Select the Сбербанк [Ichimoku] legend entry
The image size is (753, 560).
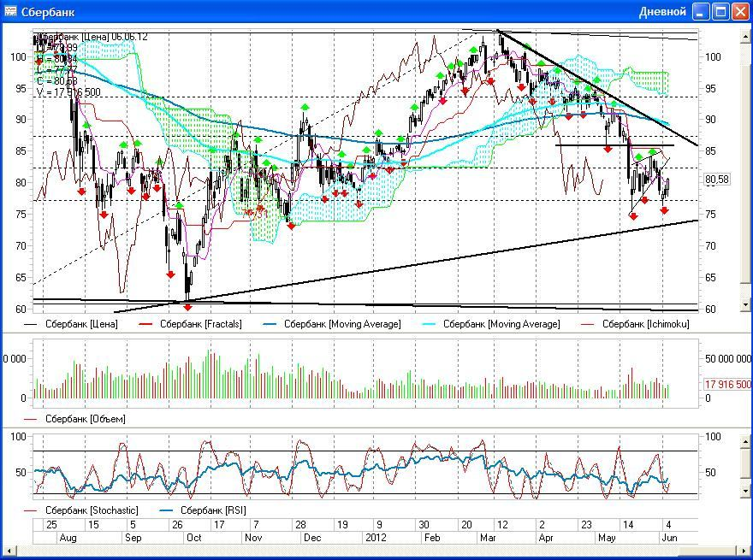[x=635, y=324]
